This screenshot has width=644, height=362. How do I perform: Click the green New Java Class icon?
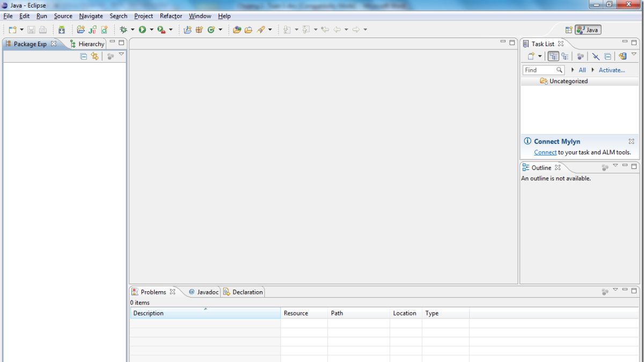coord(211,30)
